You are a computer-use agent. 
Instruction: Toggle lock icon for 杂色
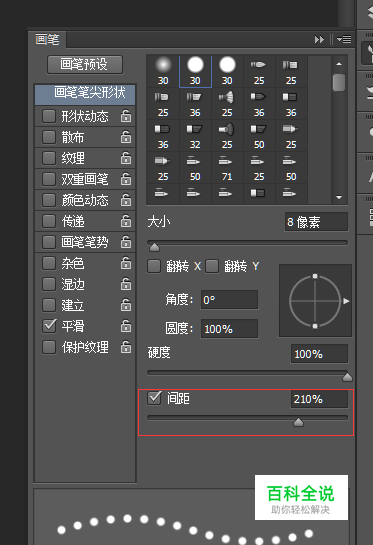126,263
